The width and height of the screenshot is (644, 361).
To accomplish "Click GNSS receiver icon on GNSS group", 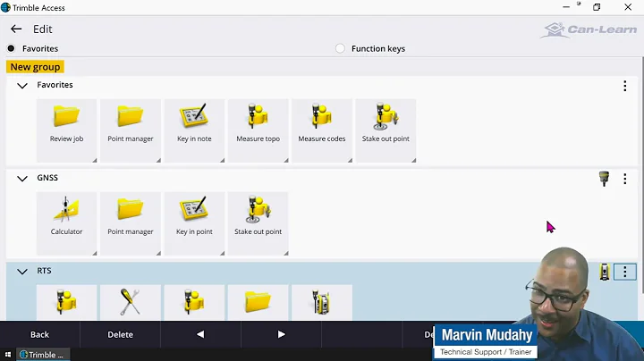I will pos(604,179).
